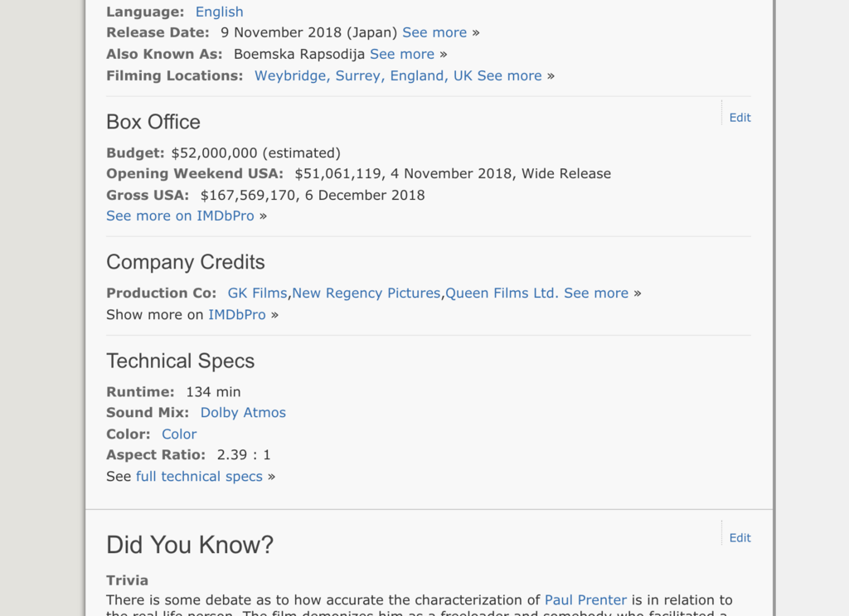849x616 pixels.
Task: Click the blue Color value link
Action: [179, 434]
